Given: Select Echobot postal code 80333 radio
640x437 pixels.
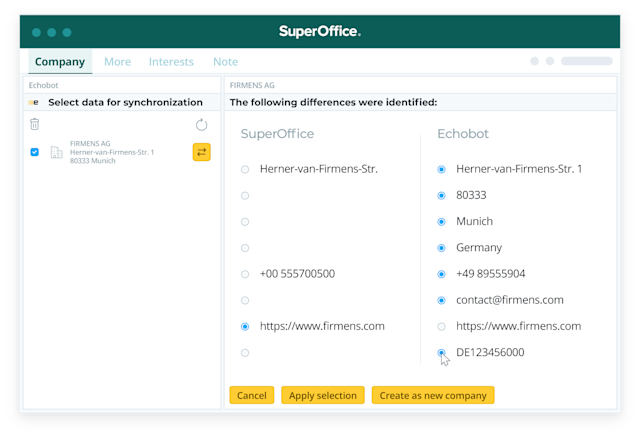Looking at the screenshot, I should [x=441, y=195].
